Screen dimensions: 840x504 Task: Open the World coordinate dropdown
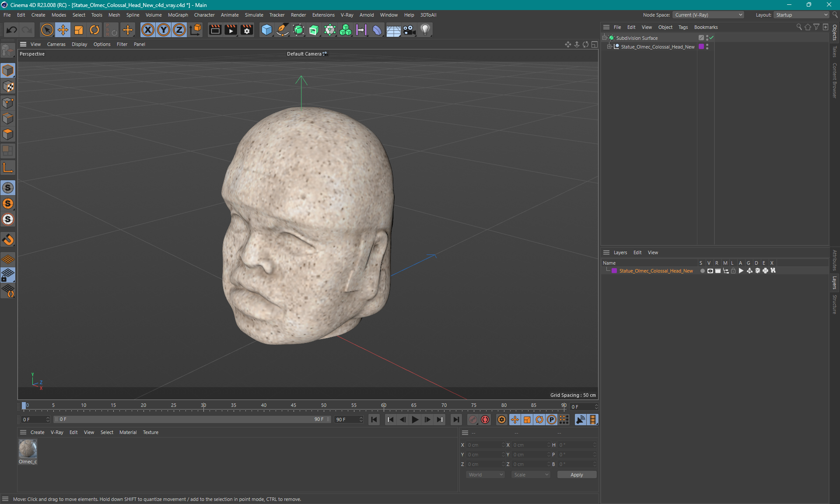pyautogui.click(x=485, y=475)
